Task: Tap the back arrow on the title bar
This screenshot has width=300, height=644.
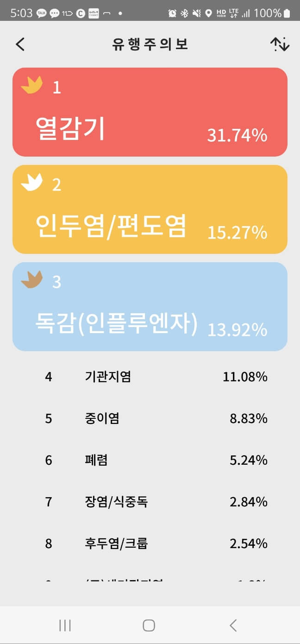Action: tap(19, 44)
